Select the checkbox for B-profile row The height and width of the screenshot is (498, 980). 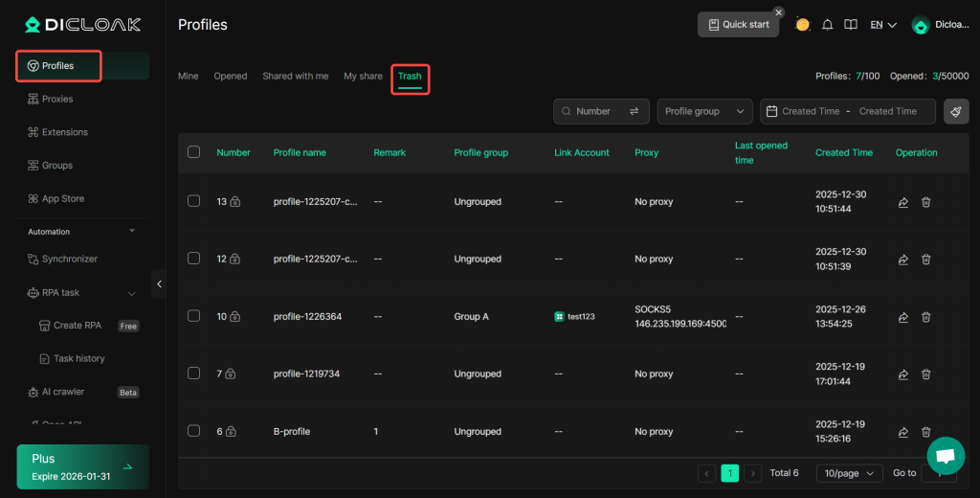(194, 431)
